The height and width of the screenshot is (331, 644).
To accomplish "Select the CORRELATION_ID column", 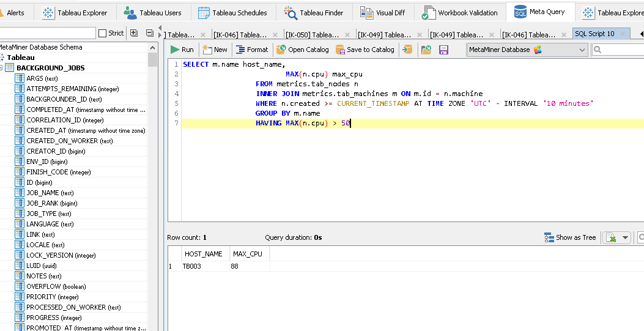I will click(65, 120).
